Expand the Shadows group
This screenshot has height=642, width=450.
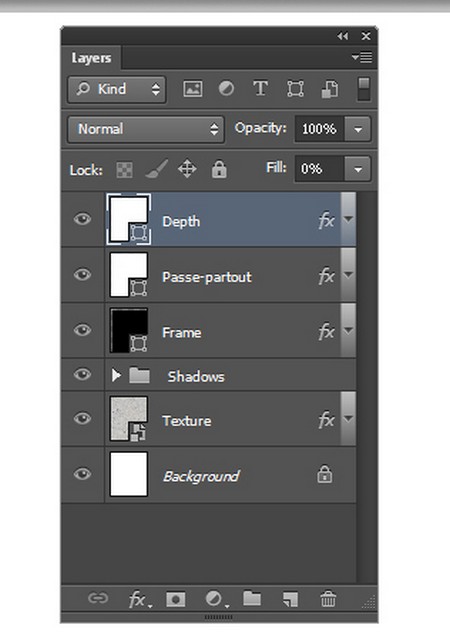pos(116,375)
